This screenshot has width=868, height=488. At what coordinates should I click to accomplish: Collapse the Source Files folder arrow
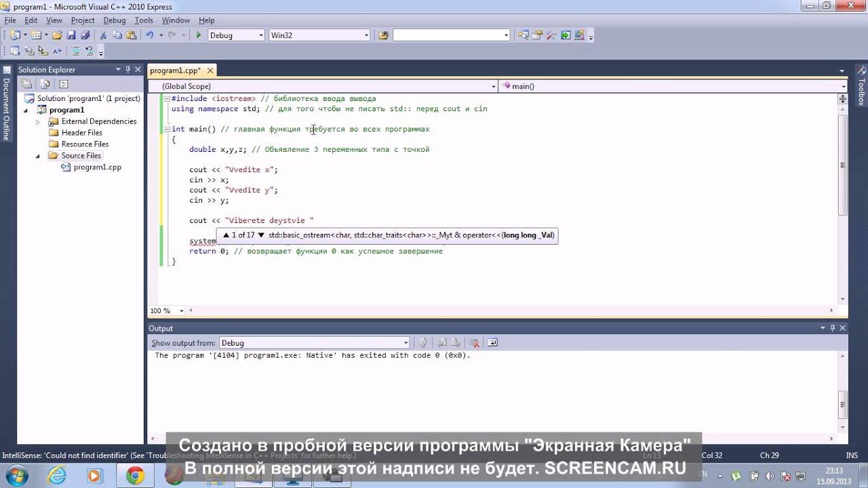point(38,156)
